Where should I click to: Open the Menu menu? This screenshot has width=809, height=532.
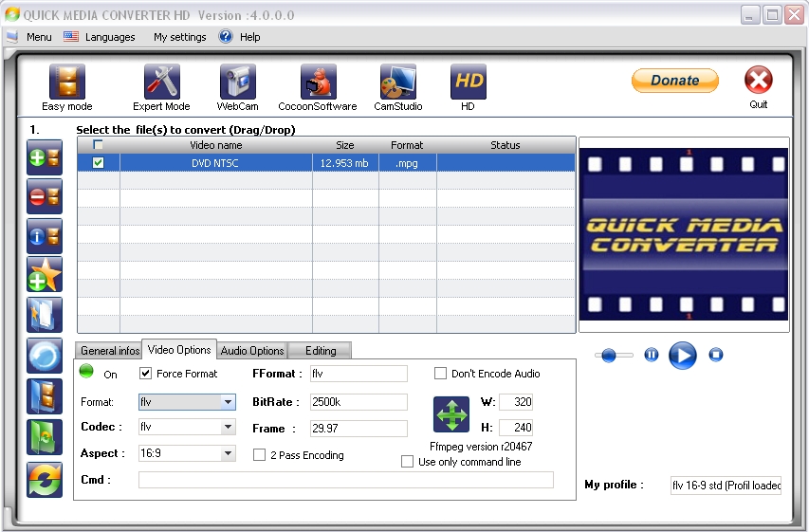click(x=39, y=37)
